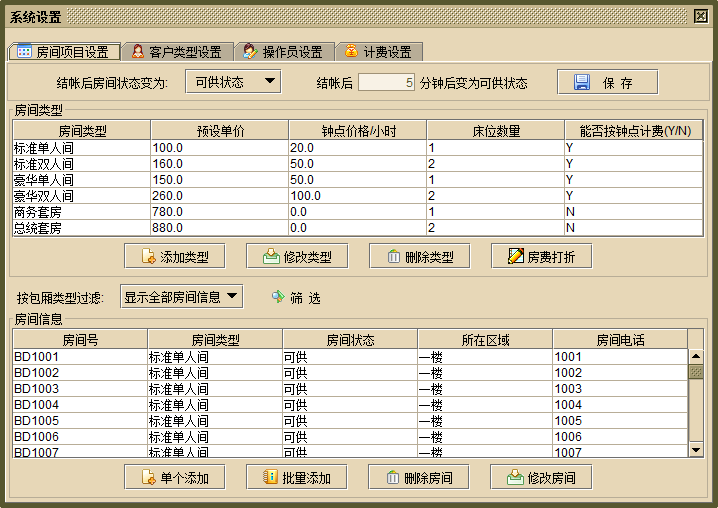The height and width of the screenshot is (508, 718).
Task: Click the minutes input field showing 5
Action: (386, 82)
